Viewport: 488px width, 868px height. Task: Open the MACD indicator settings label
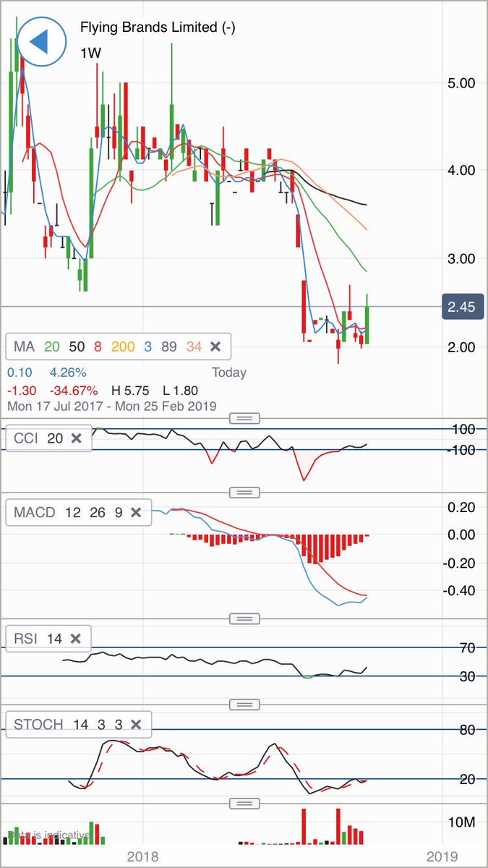pyautogui.click(x=34, y=512)
